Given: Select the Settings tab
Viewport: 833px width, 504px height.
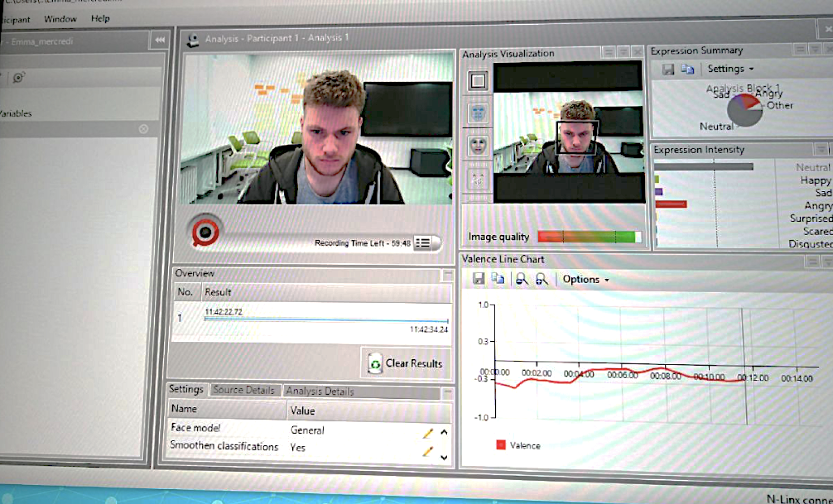Looking at the screenshot, I should pyautogui.click(x=186, y=389).
